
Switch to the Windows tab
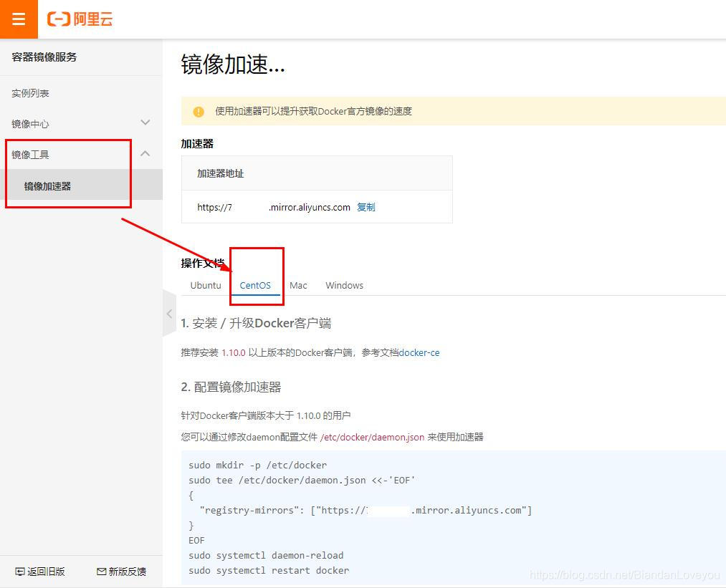coord(345,286)
